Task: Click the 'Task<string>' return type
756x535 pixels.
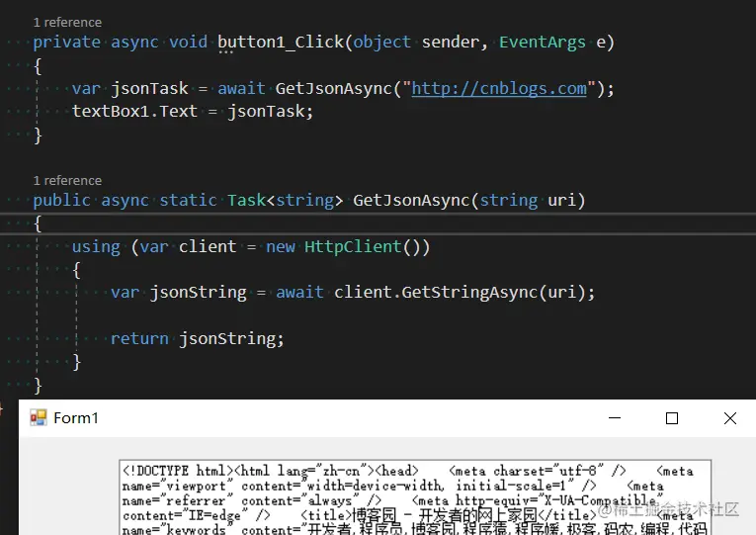Action: [285, 200]
